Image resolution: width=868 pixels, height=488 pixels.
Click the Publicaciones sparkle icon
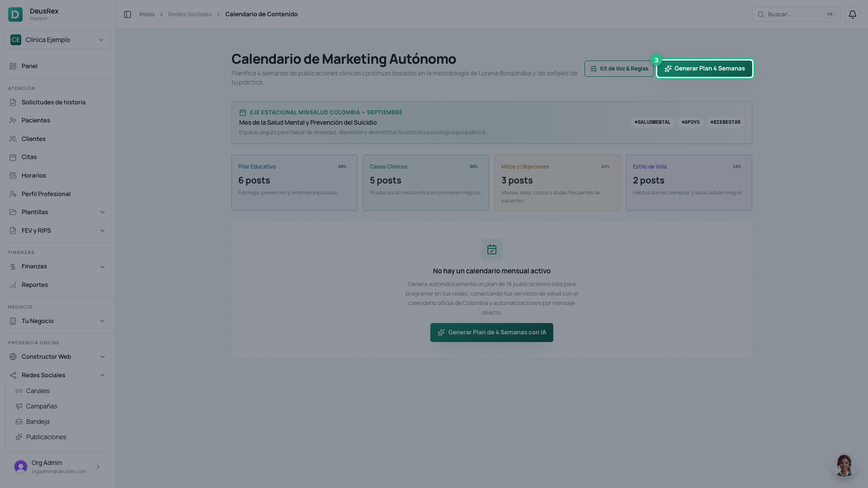pos(19,437)
